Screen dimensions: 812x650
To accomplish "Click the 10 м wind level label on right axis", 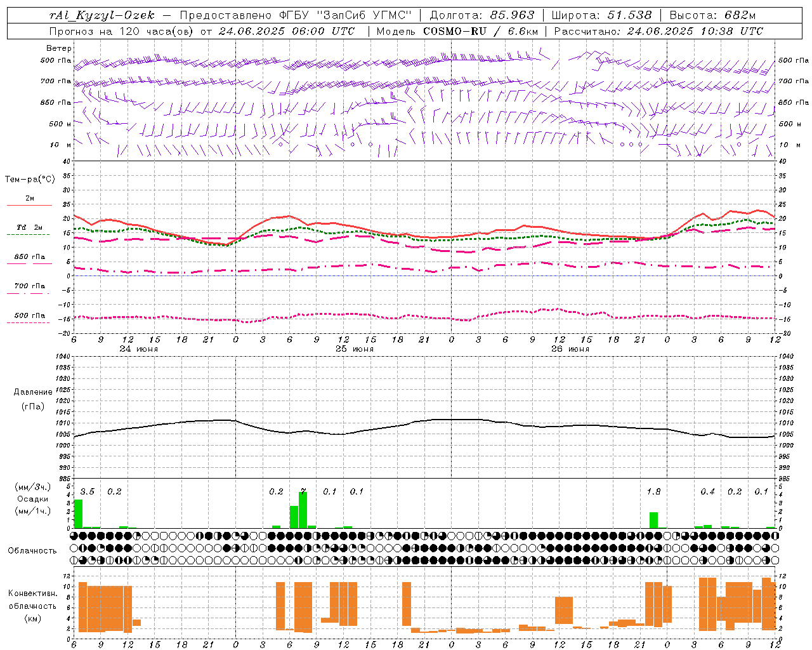I will click(789, 145).
